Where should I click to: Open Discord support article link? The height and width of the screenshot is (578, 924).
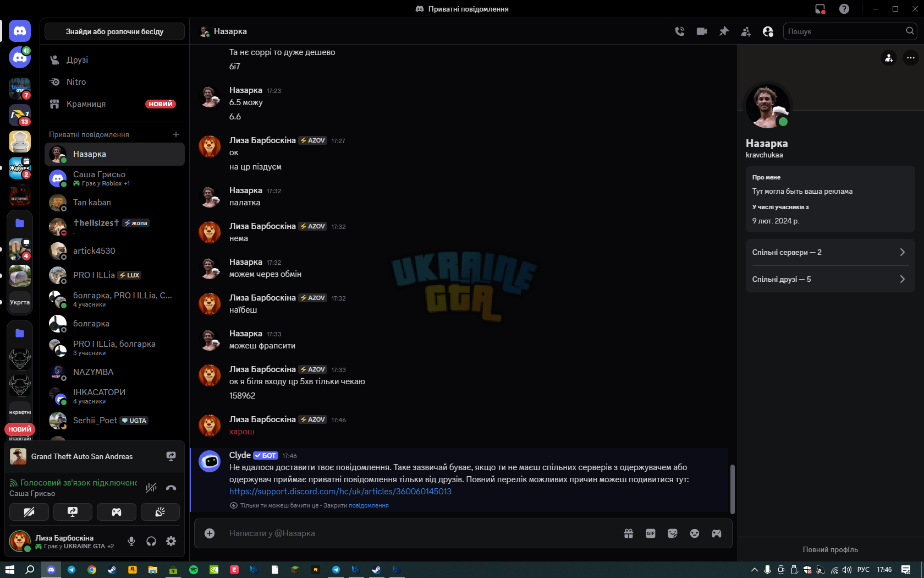(x=340, y=491)
